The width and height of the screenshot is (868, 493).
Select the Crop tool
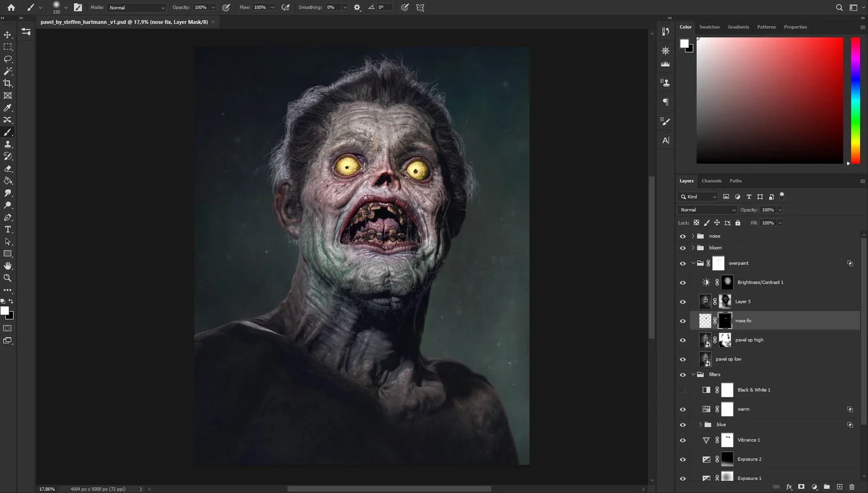7,84
